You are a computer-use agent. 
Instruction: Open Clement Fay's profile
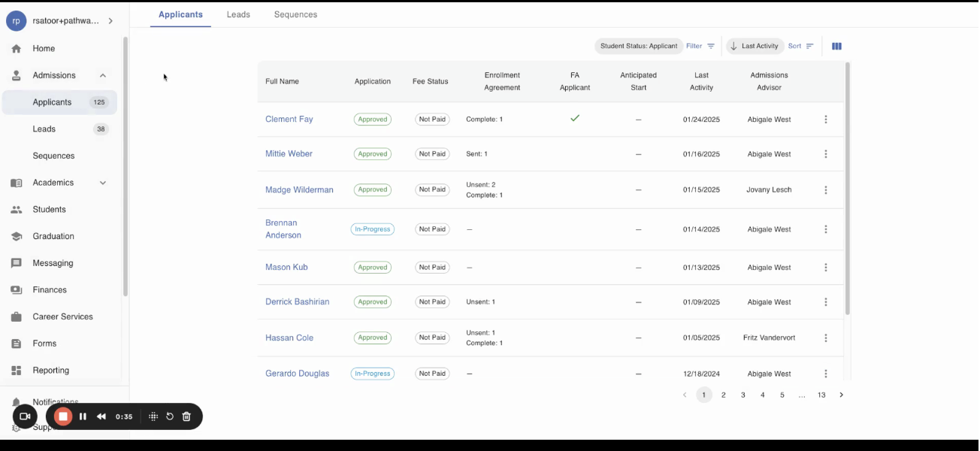point(289,120)
